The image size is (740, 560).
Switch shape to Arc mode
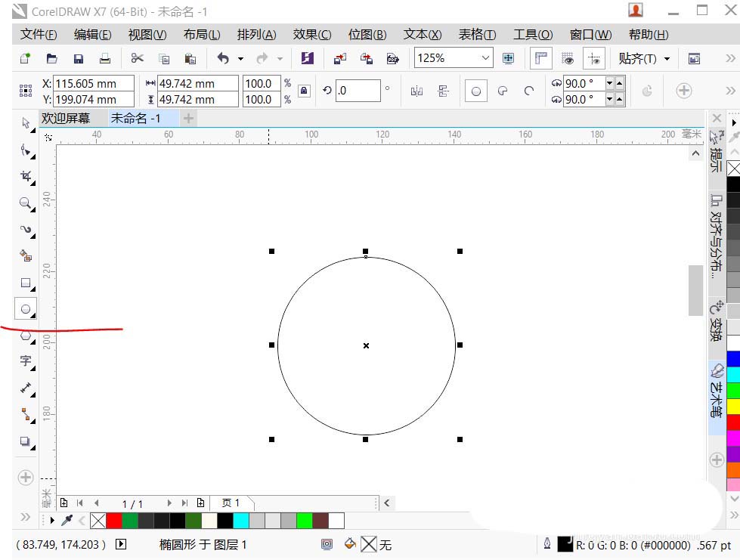pyautogui.click(x=529, y=91)
